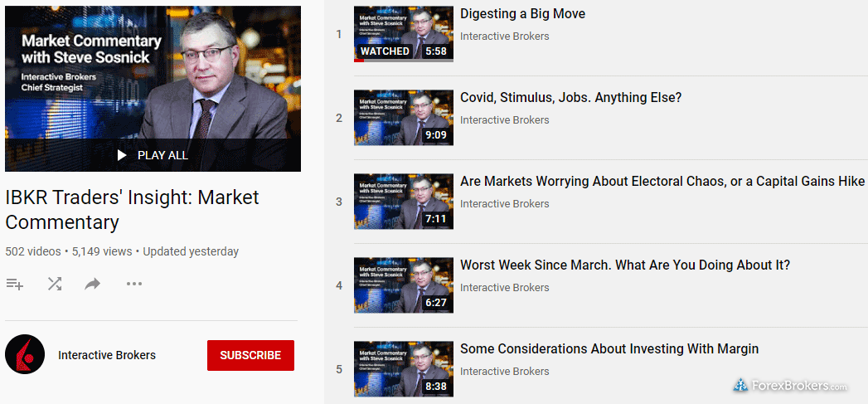Click Interactive Brokers under 'Worst Week Since March'
Image resolution: width=868 pixels, height=404 pixels.
tap(504, 287)
